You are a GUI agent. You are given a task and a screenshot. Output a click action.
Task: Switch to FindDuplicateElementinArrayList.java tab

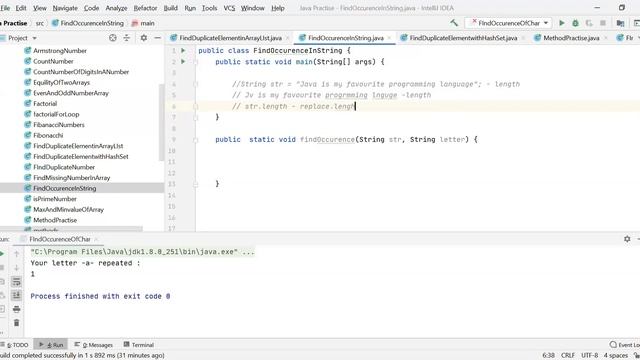coord(230,38)
